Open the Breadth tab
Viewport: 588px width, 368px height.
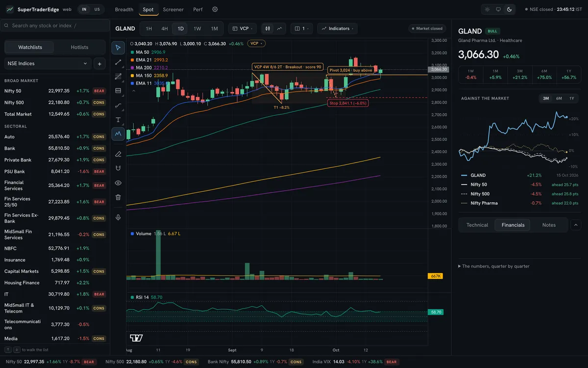(x=124, y=9)
